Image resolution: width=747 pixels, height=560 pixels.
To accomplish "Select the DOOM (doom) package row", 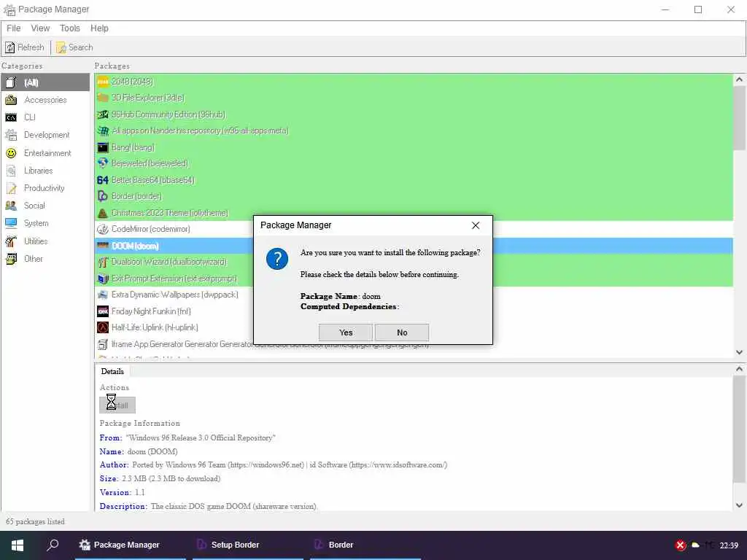I will click(414, 246).
